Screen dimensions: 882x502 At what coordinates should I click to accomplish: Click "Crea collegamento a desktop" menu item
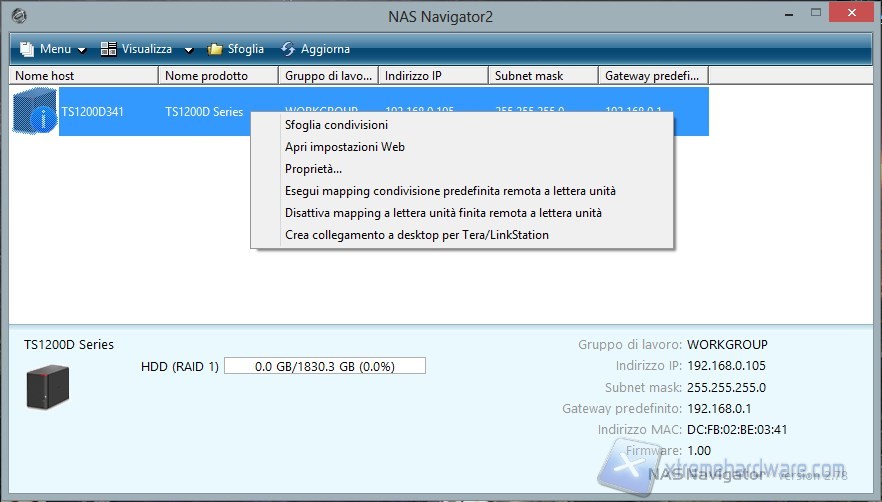(416, 235)
